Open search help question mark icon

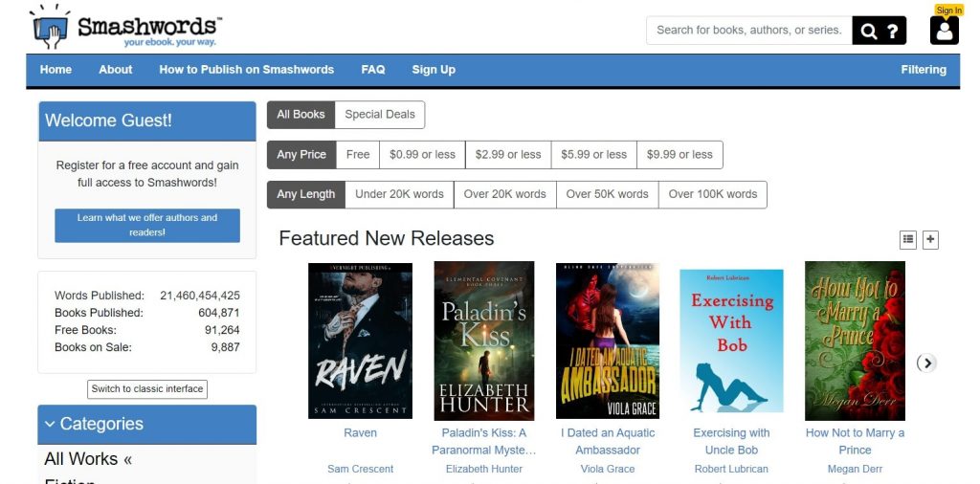click(x=893, y=31)
